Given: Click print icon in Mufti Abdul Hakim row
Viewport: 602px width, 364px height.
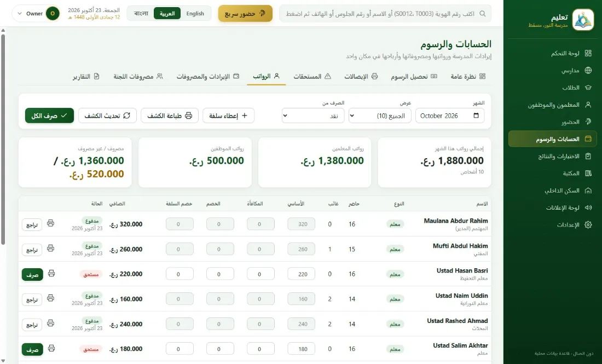Looking at the screenshot, I should point(51,249).
